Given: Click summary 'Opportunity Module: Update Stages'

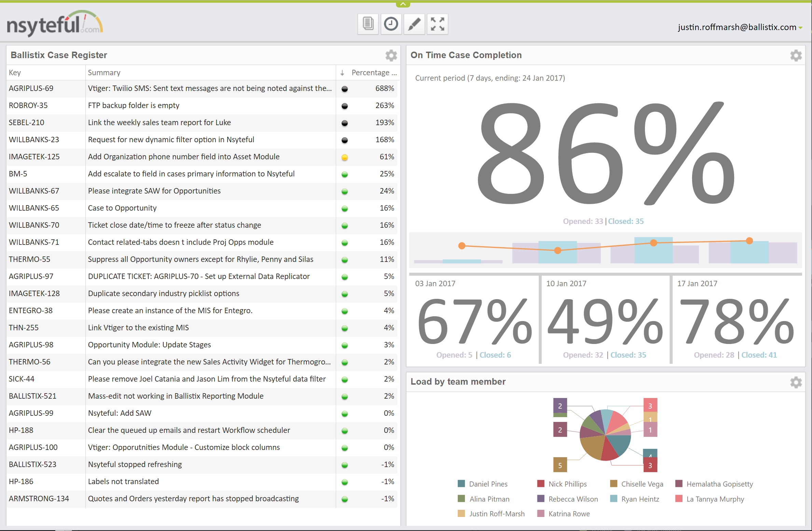Looking at the screenshot, I should point(149,345).
